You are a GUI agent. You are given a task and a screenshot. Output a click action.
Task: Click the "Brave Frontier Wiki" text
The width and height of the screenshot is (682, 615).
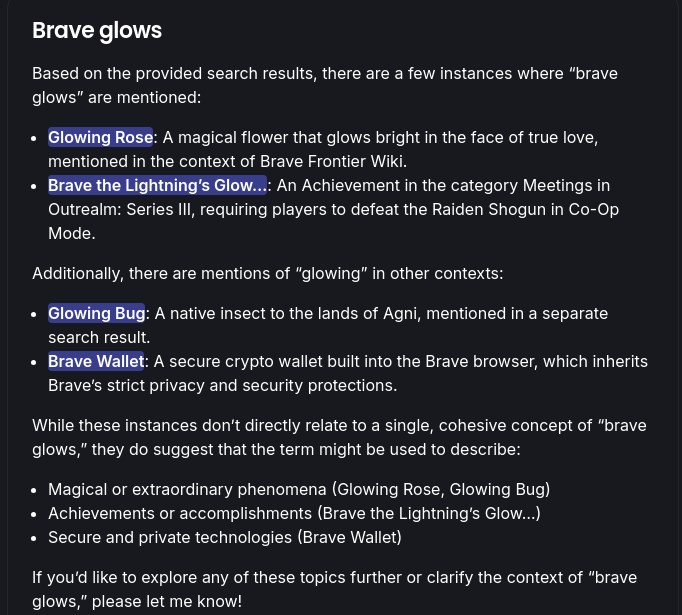click(333, 162)
